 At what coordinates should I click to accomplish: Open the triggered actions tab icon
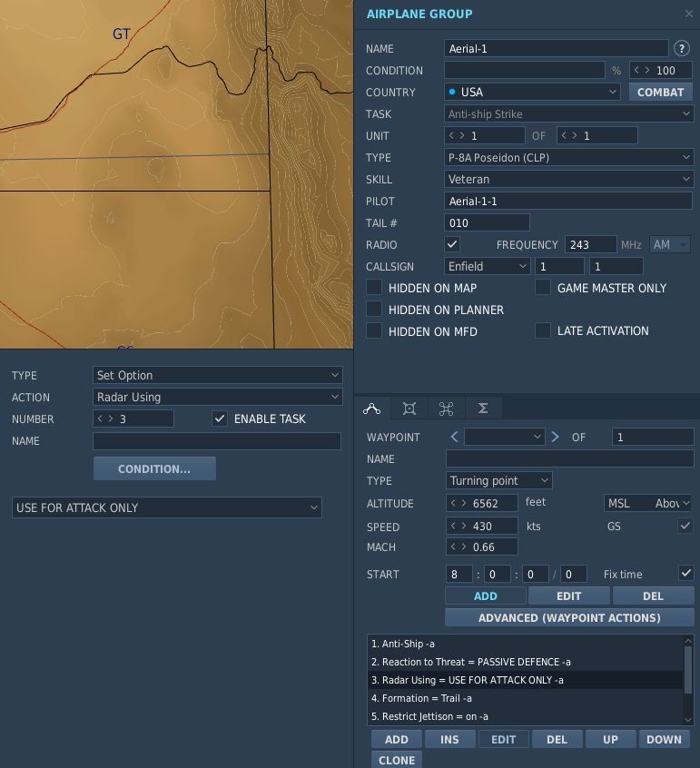point(446,409)
